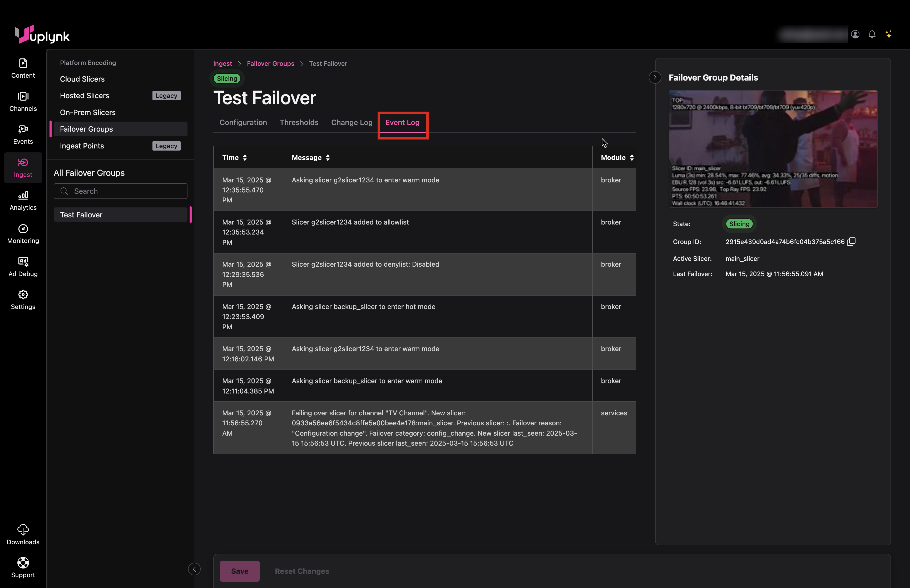910x588 pixels.
Task: Click the sparkle AI assistant icon
Action: coord(889,34)
